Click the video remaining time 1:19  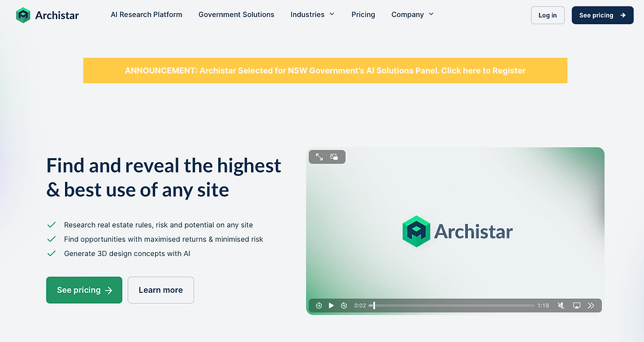543,305
